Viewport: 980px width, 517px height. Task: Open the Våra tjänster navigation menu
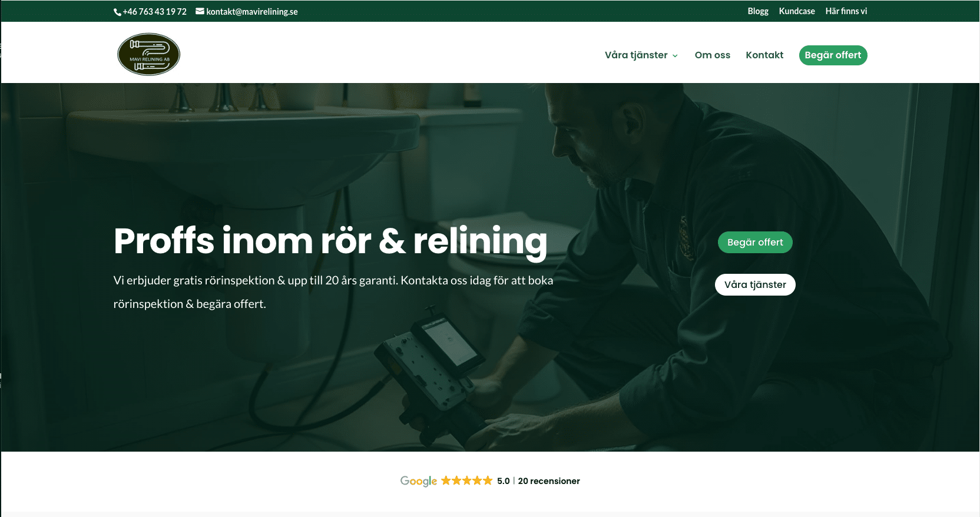coord(636,55)
